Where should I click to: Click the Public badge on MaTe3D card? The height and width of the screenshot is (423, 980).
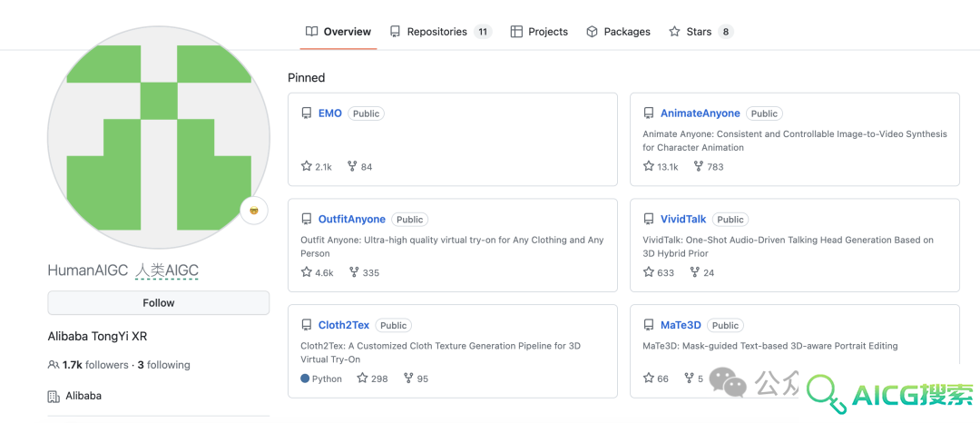(x=726, y=325)
